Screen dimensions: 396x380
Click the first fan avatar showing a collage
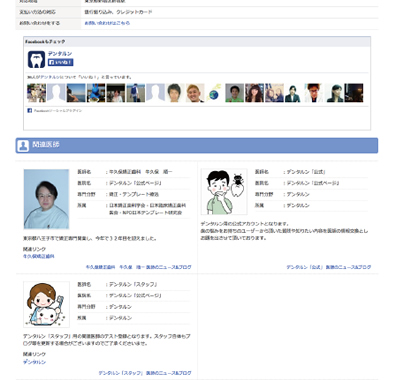pos(36,93)
